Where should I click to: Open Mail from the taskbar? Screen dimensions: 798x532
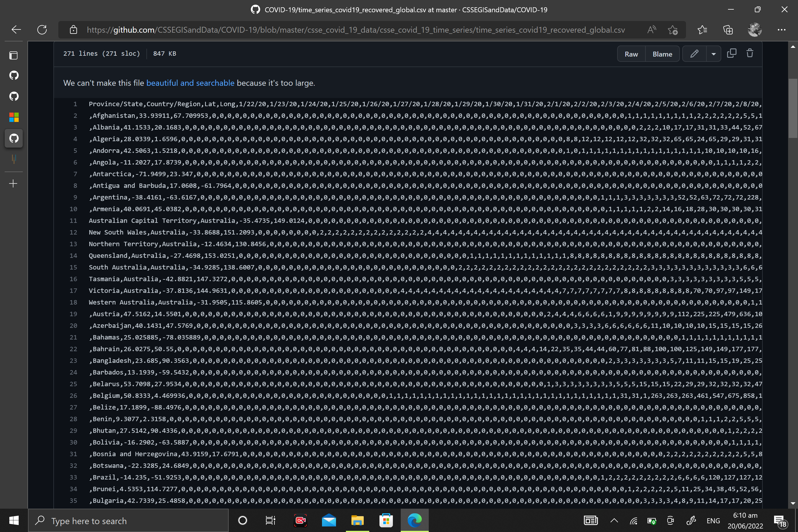(x=328, y=520)
